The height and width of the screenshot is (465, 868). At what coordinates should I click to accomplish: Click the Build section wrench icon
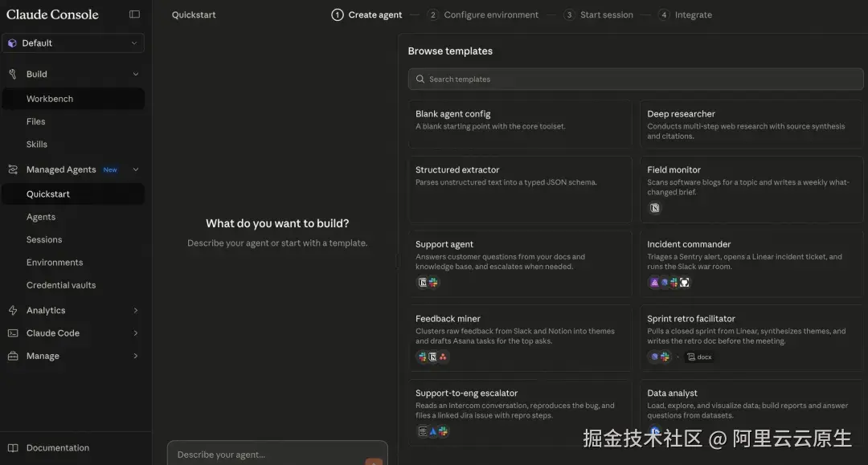tap(13, 74)
